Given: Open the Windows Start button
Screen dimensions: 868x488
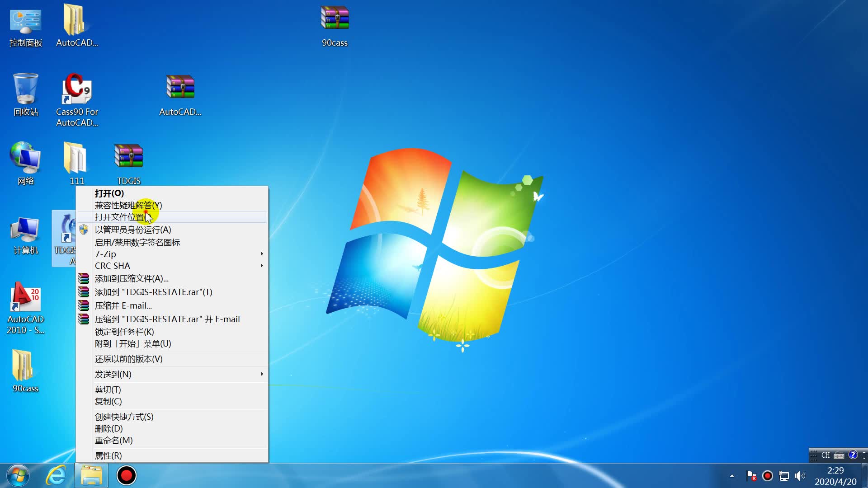Looking at the screenshot, I should point(18,476).
